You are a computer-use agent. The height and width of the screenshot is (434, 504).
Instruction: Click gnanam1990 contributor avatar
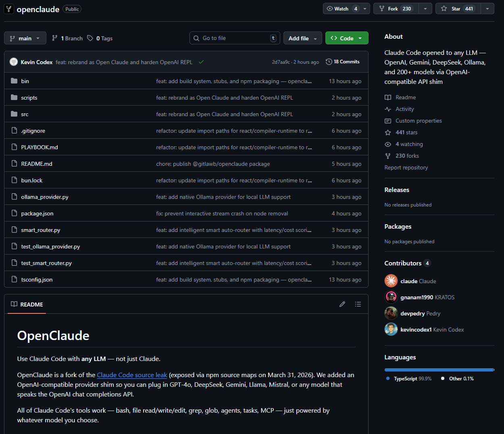[x=391, y=297]
